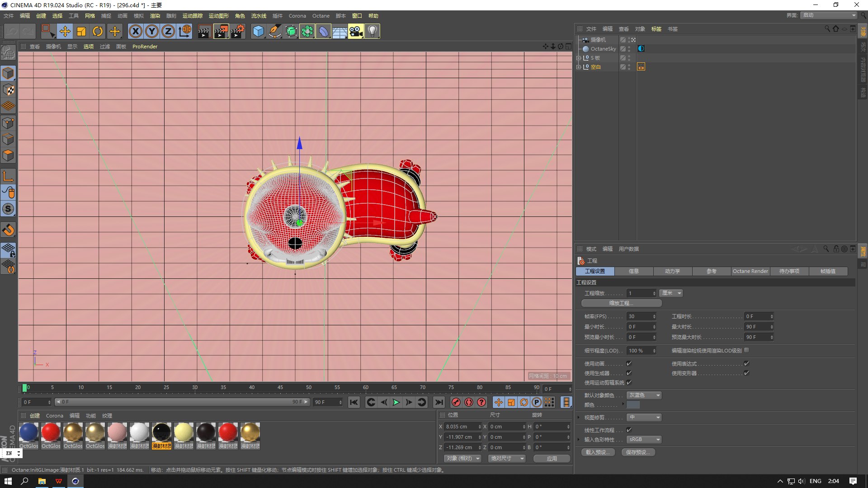The image size is (868, 488).
Task: Switch to the Octane Render tab
Action: tap(750, 271)
